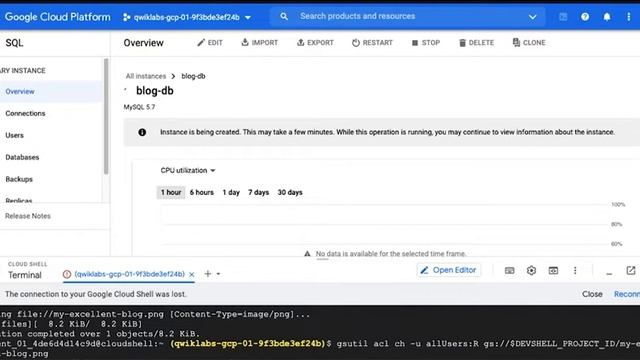Click CLONE in the instance toolbar
640x360 pixels.
pos(529,42)
